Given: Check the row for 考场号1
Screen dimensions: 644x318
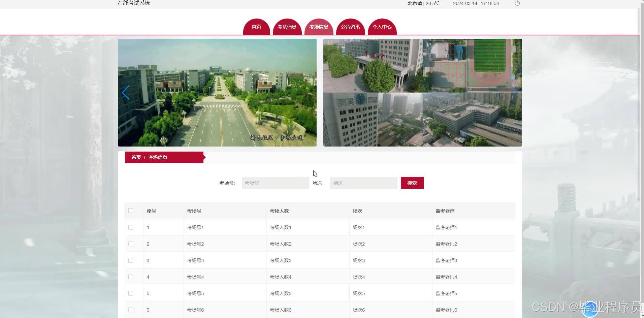Looking at the screenshot, I should pyautogui.click(x=131, y=227).
